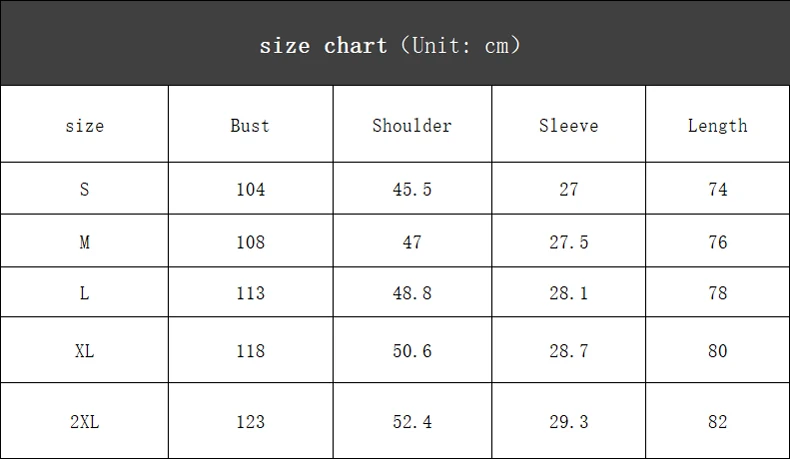Click the length value 78

(x=717, y=293)
